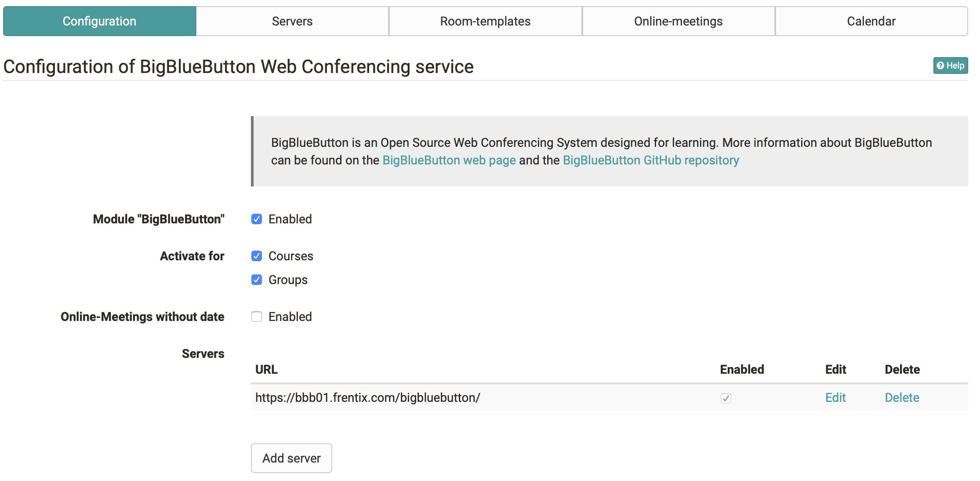Delete the bbb01.frentix.com server
This screenshot has width=980, height=481.
902,397
